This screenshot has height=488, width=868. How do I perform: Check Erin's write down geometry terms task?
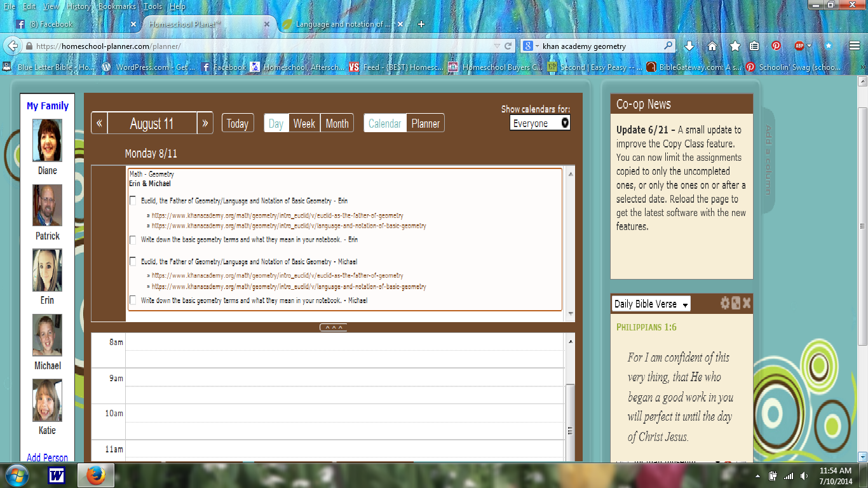point(133,240)
